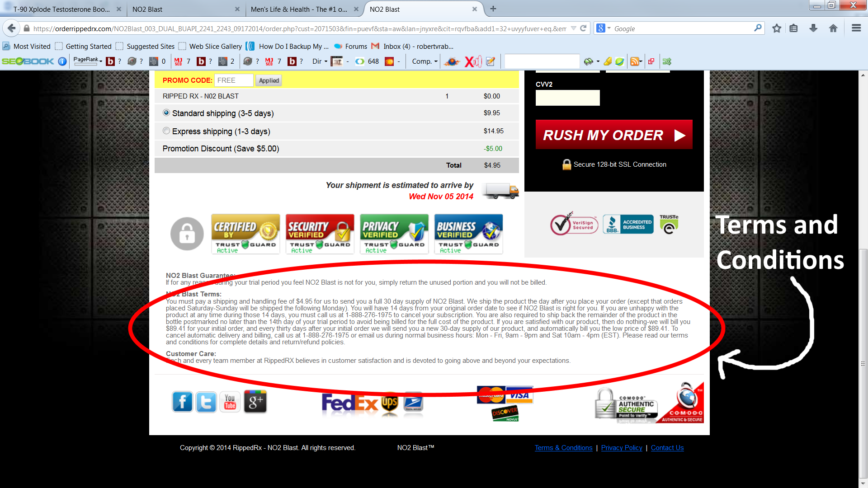Image resolution: width=868 pixels, height=488 pixels.
Task: Open the Contact Us footer link
Action: point(667,448)
